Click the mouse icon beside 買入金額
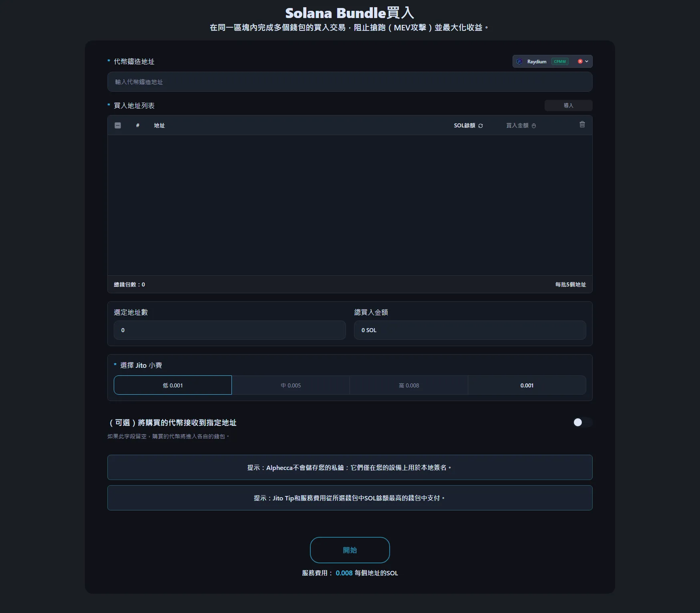Image resolution: width=700 pixels, height=613 pixels. click(534, 126)
